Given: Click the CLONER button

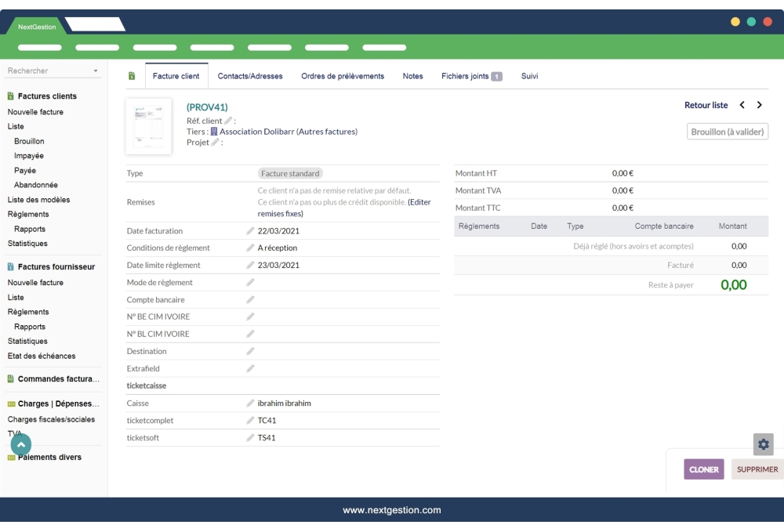Looking at the screenshot, I should point(703,469).
